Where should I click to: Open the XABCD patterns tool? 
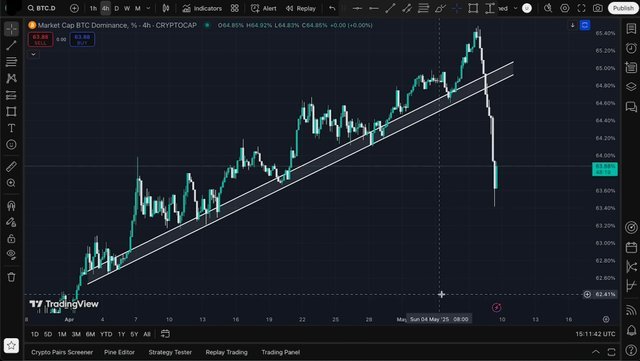11,78
